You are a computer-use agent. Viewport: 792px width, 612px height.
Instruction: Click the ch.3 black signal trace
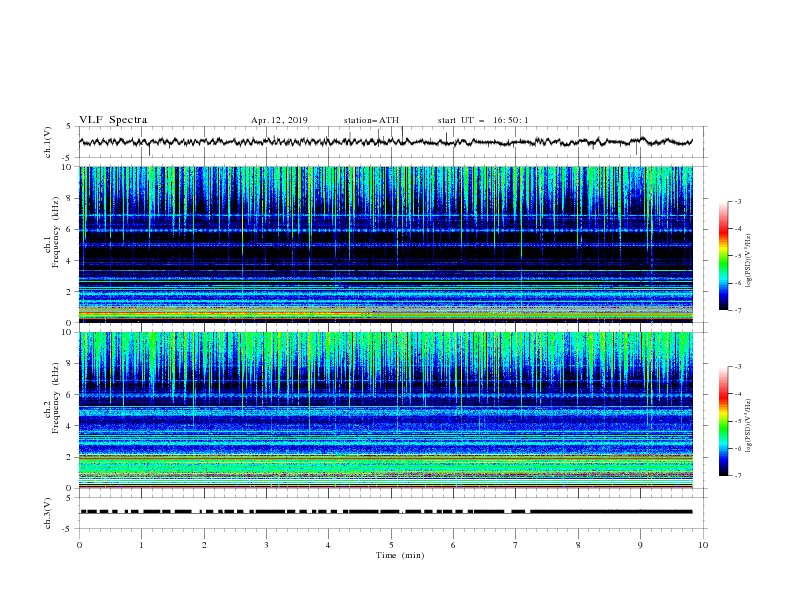click(x=386, y=512)
